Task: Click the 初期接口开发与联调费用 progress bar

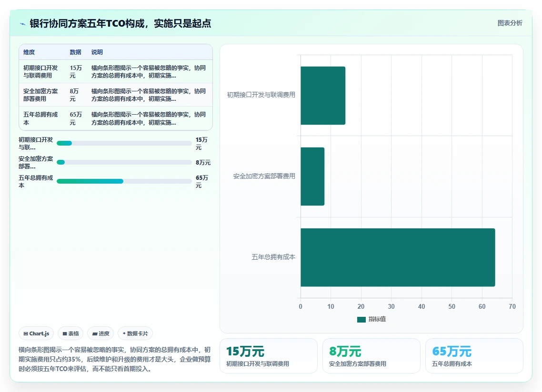Action: pos(124,143)
